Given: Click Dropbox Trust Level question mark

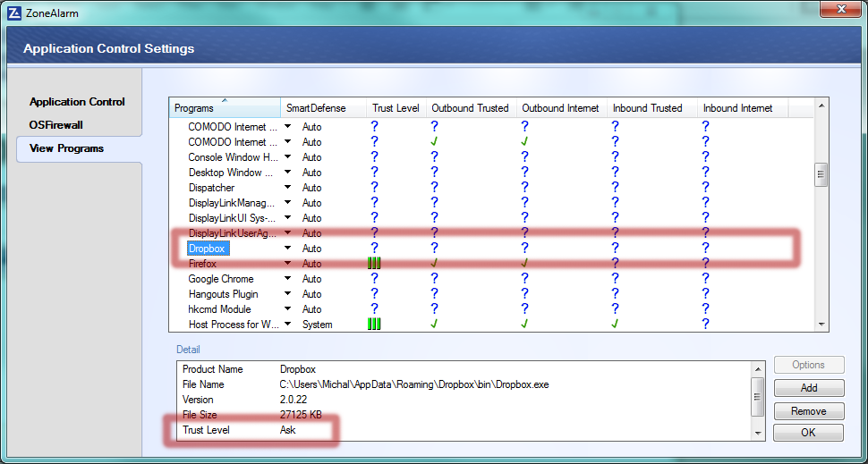Looking at the screenshot, I should [x=375, y=249].
